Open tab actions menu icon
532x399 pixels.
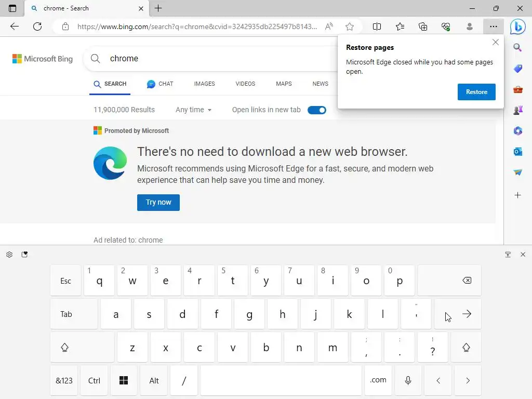coord(12,8)
